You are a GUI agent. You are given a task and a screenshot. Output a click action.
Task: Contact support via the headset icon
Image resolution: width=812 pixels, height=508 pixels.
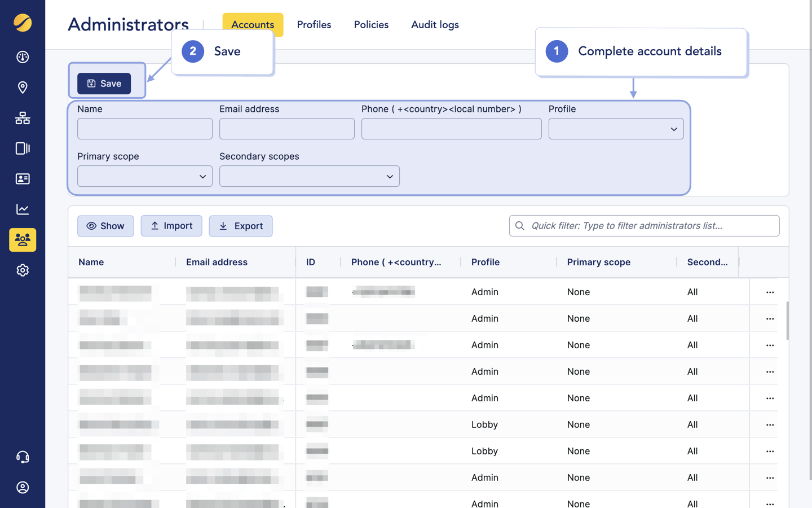(23, 457)
